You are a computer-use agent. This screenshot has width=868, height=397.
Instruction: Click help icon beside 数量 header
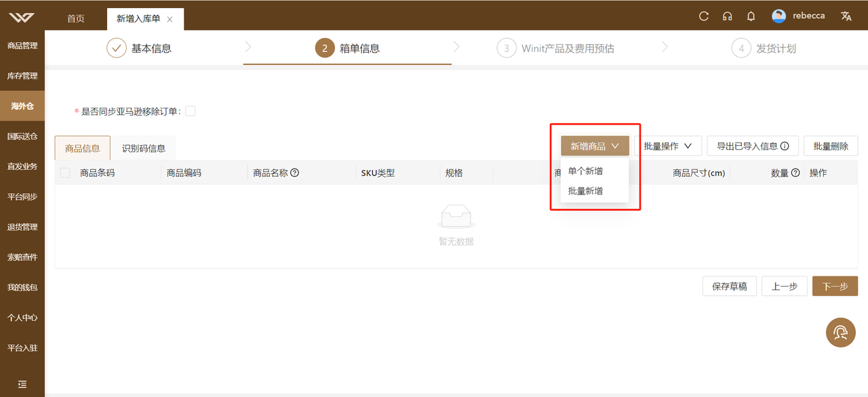[x=796, y=173]
